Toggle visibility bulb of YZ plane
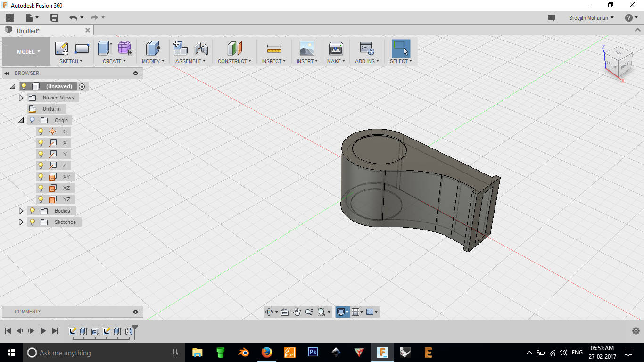This screenshot has width=644, height=362. (x=41, y=199)
